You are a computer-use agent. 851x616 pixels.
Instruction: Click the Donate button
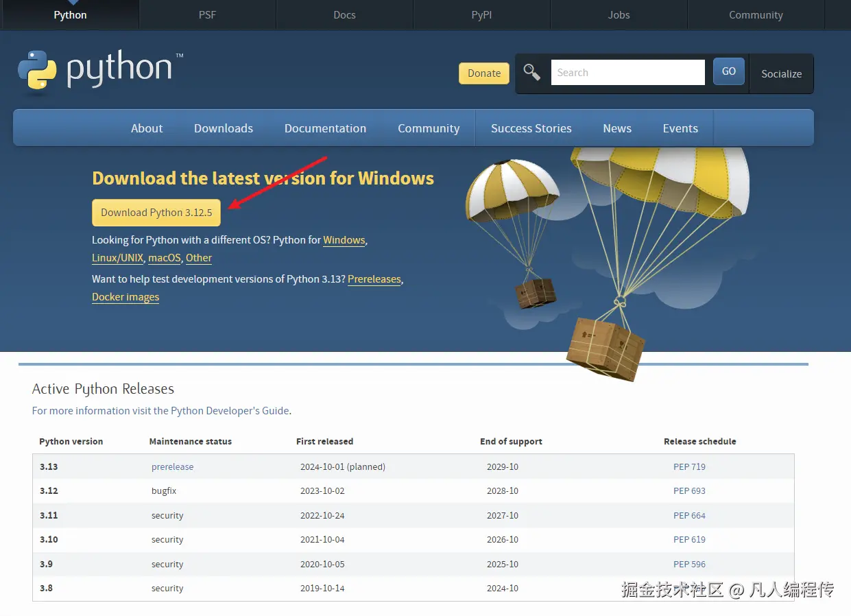[484, 73]
